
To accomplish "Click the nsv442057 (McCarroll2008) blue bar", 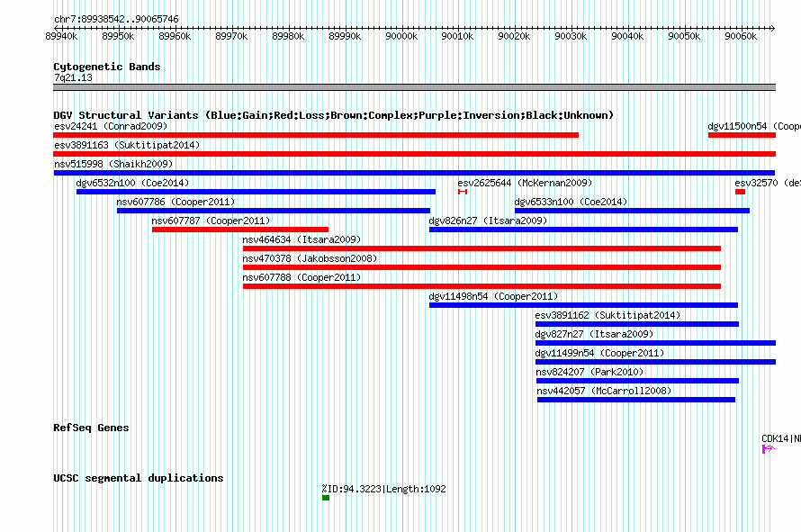I will (x=636, y=400).
